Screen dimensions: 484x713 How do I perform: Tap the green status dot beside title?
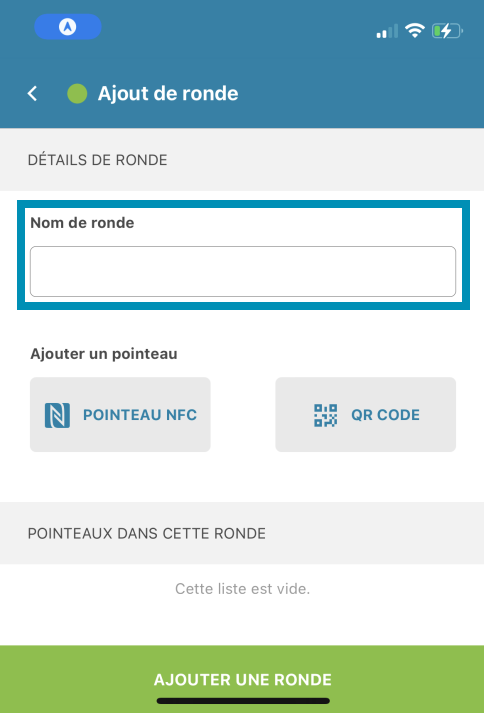[x=77, y=94]
